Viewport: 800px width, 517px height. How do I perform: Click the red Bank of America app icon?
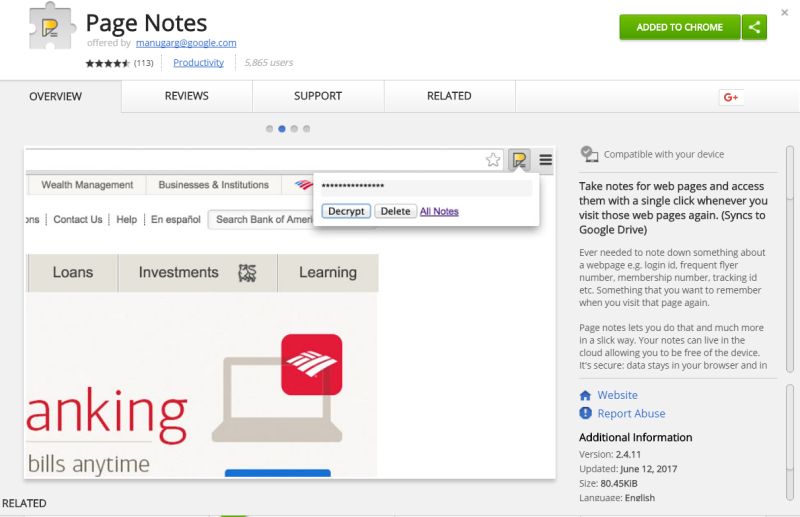[x=312, y=364]
